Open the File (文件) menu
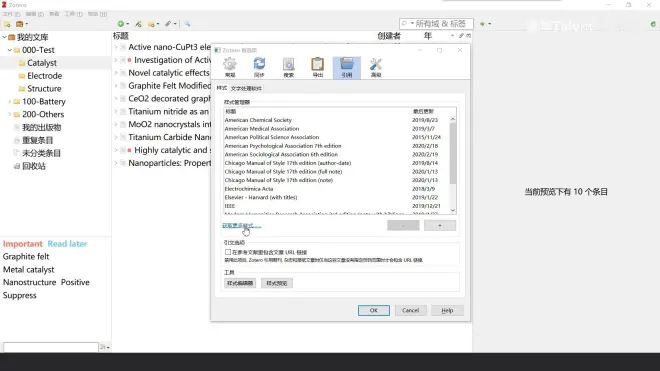The height and width of the screenshot is (371, 660). point(11,14)
